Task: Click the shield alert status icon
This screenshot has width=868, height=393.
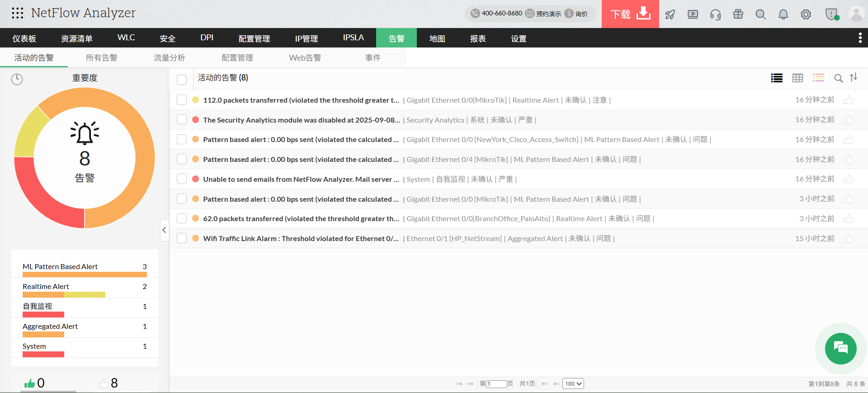Action: [x=832, y=14]
